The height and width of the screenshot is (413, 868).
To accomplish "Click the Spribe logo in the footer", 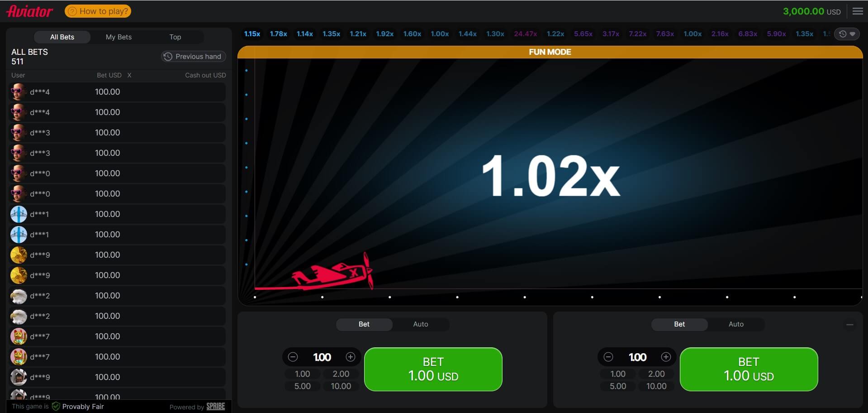I will coord(215,406).
